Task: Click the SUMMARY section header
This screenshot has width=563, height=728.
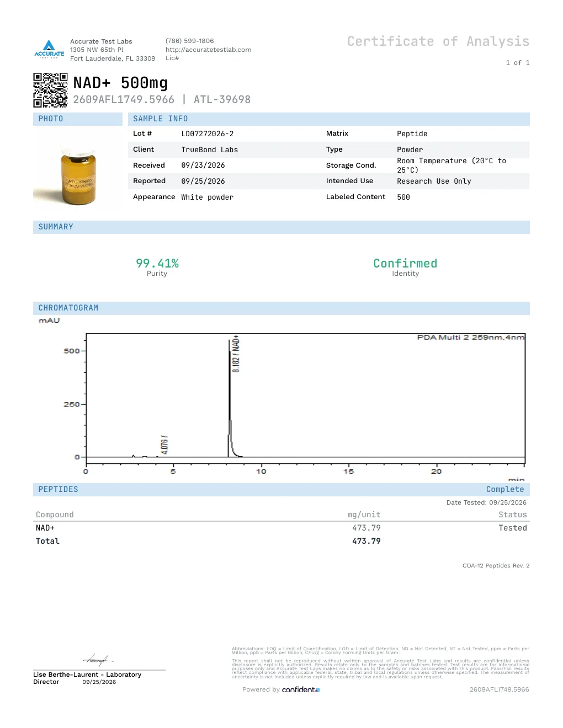Action: (x=281, y=227)
